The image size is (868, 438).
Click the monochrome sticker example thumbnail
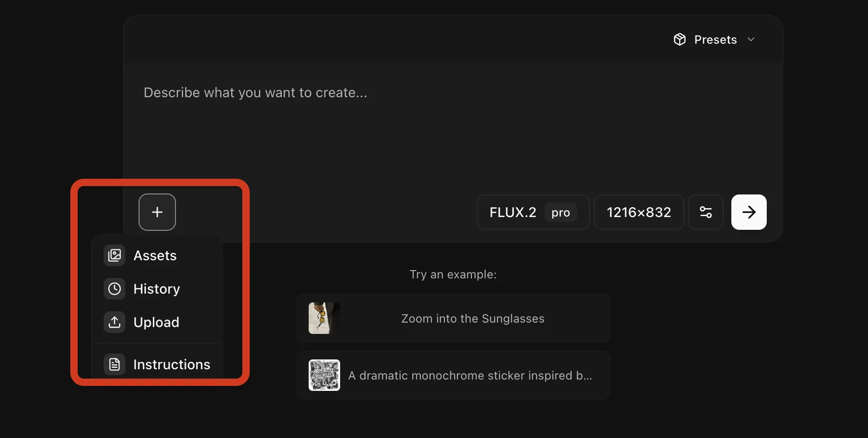[x=324, y=375]
